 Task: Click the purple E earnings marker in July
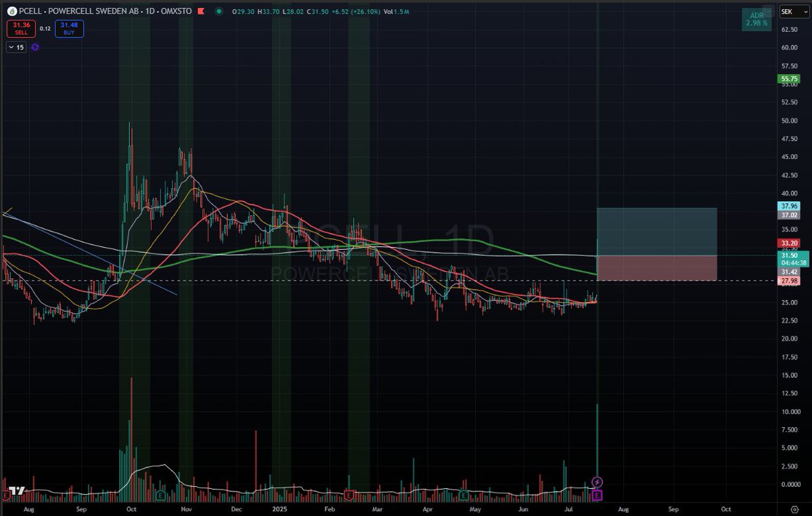597,496
